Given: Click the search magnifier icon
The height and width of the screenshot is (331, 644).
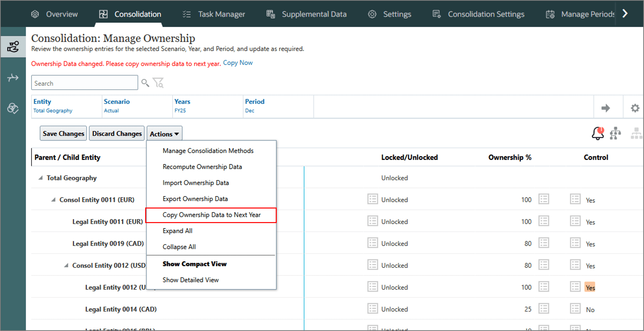Looking at the screenshot, I should click(145, 83).
